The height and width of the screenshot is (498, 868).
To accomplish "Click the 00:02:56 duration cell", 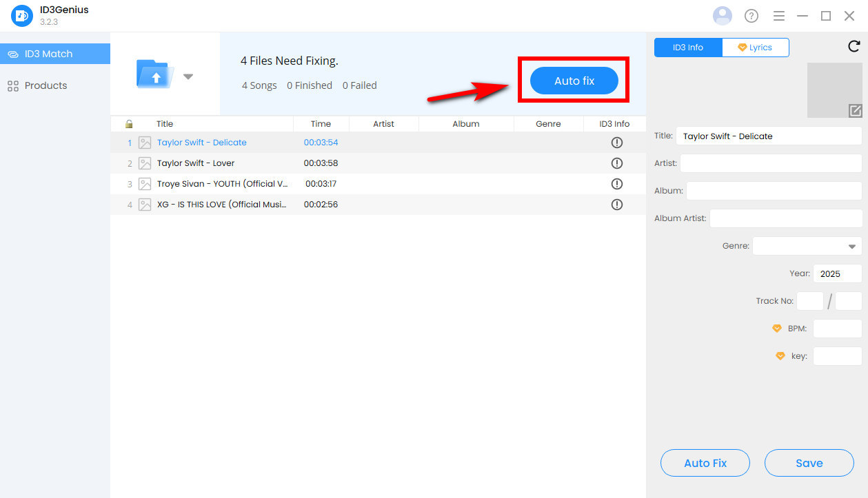I will point(321,205).
